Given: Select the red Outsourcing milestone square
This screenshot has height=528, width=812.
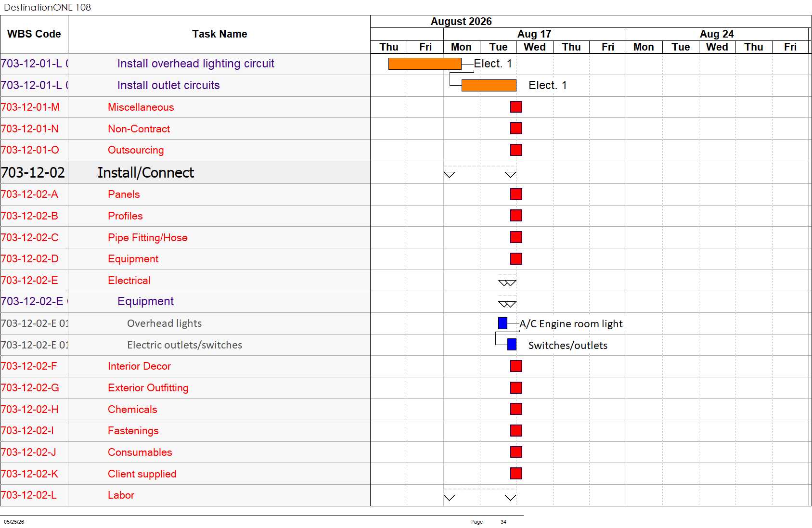Looking at the screenshot, I should 516,150.
